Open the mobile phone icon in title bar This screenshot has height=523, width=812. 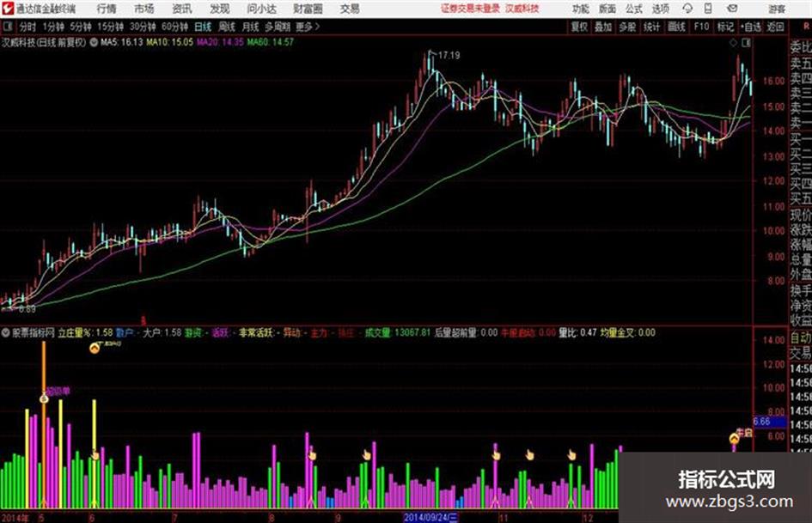pyautogui.click(x=708, y=9)
